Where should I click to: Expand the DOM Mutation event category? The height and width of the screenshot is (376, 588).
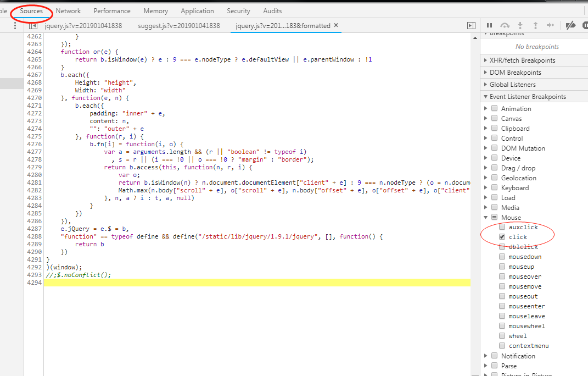pos(485,148)
